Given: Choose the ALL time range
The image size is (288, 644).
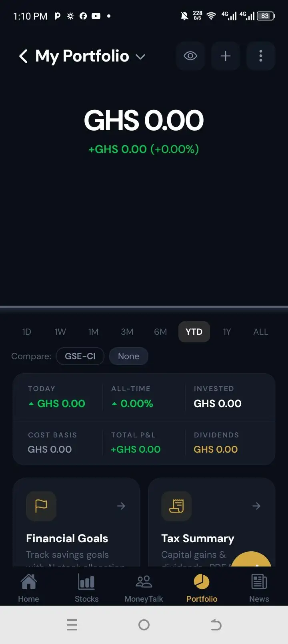Looking at the screenshot, I should pyautogui.click(x=261, y=332).
